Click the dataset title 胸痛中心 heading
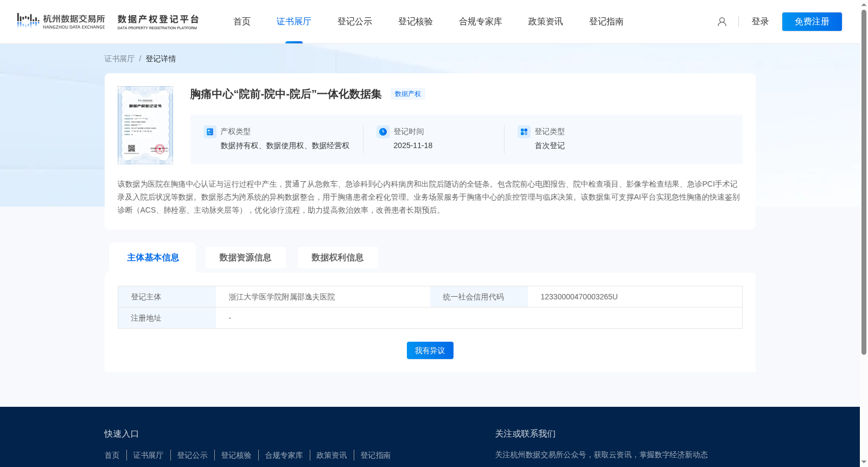 click(x=286, y=94)
